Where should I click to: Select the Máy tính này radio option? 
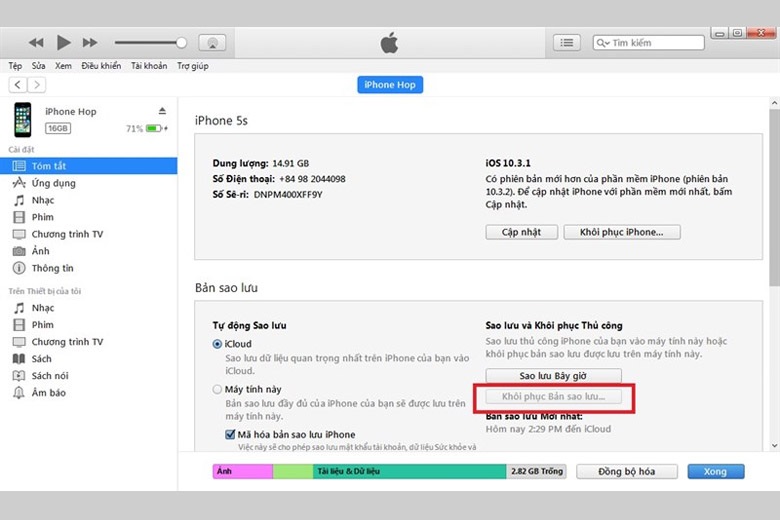217,389
